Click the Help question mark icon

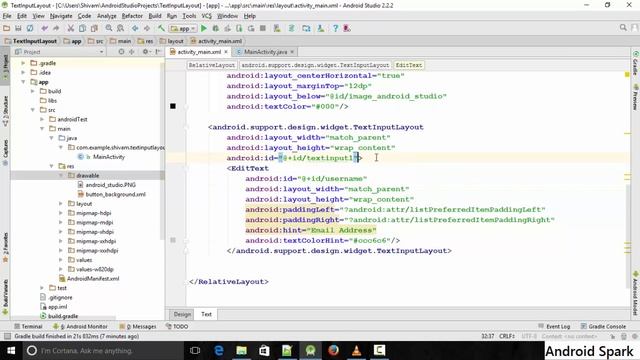(x=335, y=28)
